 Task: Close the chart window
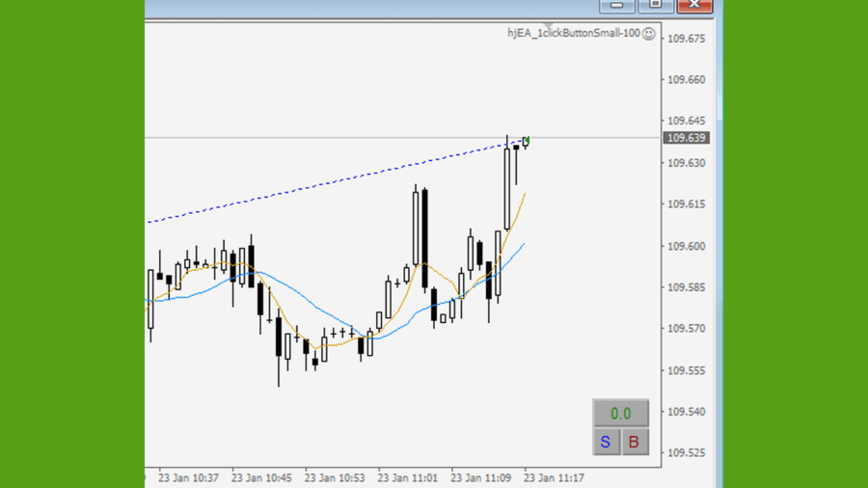693,6
